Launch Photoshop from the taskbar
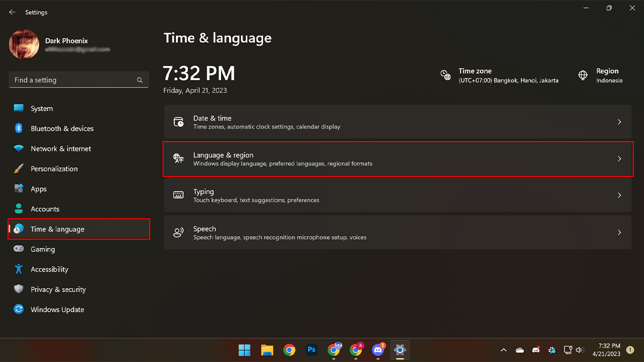Image resolution: width=644 pixels, height=362 pixels. tap(311, 350)
